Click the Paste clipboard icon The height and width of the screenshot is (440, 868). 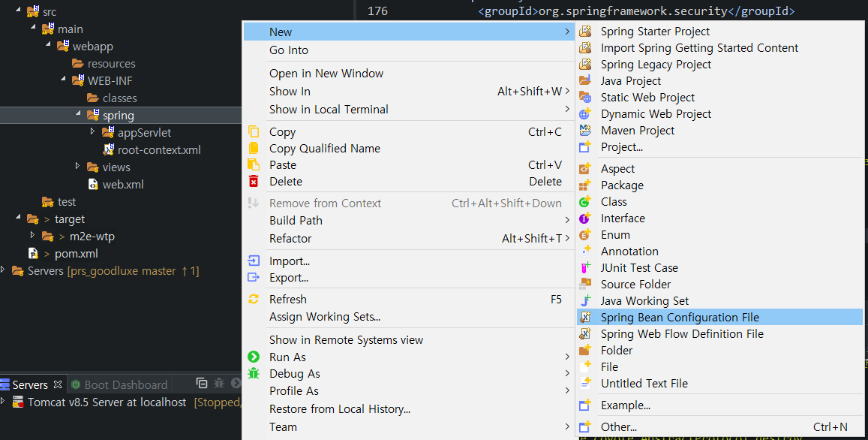pyautogui.click(x=254, y=164)
